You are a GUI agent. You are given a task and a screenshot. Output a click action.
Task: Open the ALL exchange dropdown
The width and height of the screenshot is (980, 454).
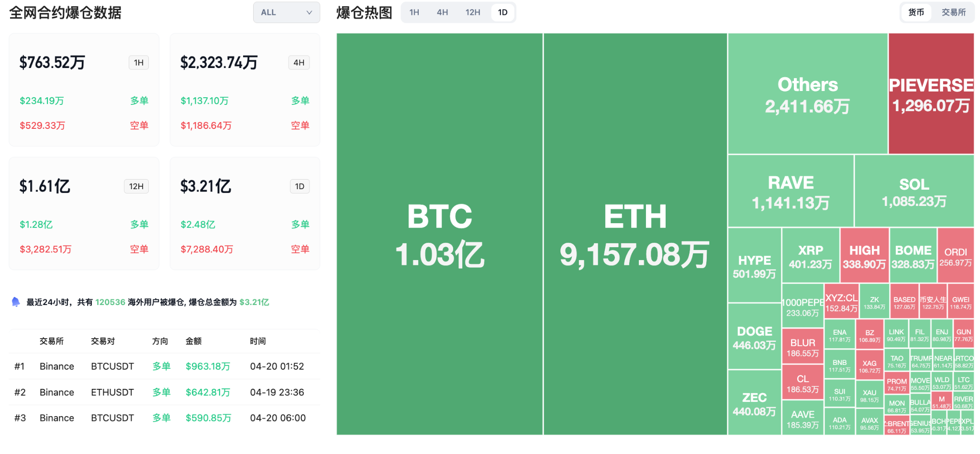(x=286, y=12)
